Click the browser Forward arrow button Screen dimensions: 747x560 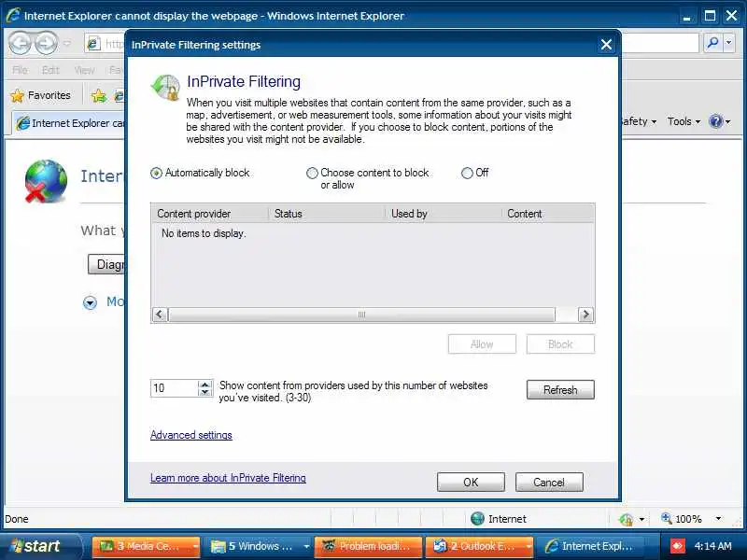coord(46,43)
